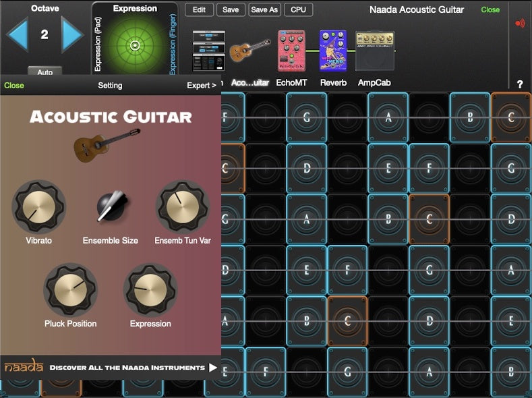
Task: Play the A pad in the third row
Action: [306, 219]
